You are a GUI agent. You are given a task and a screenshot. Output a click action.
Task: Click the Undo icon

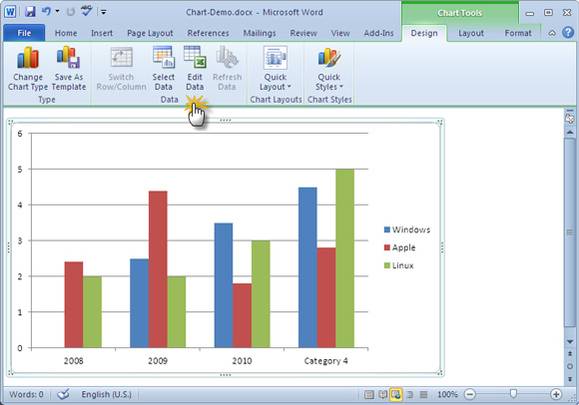[x=47, y=12]
